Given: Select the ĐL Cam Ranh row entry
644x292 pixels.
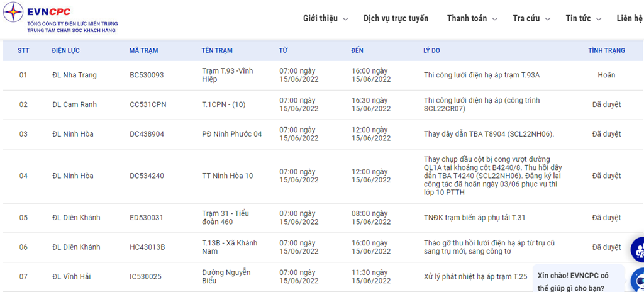Looking at the screenshot, I should pyautogui.click(x=74, y=104).
